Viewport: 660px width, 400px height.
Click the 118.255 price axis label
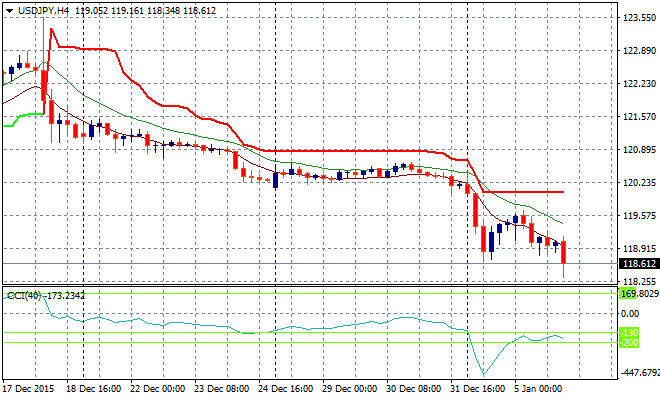[639, 282]
